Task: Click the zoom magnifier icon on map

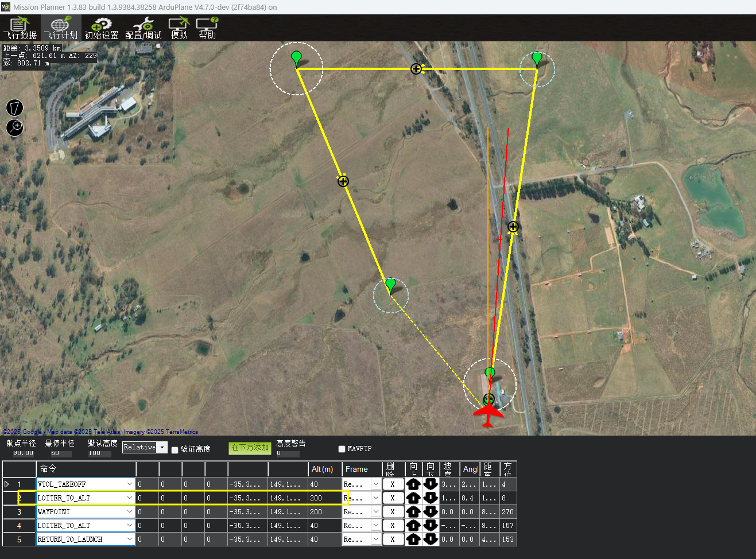Action: click(x=14, y=127)
